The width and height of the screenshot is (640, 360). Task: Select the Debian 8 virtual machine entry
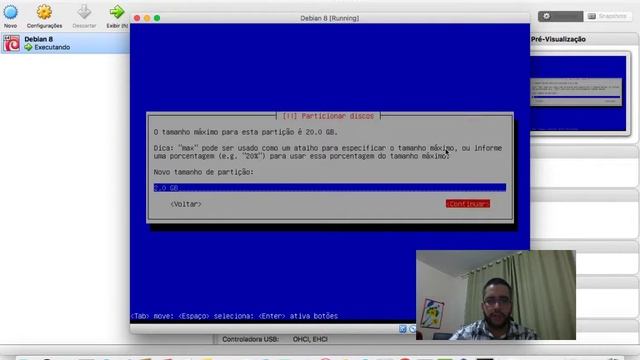point(65,43)
